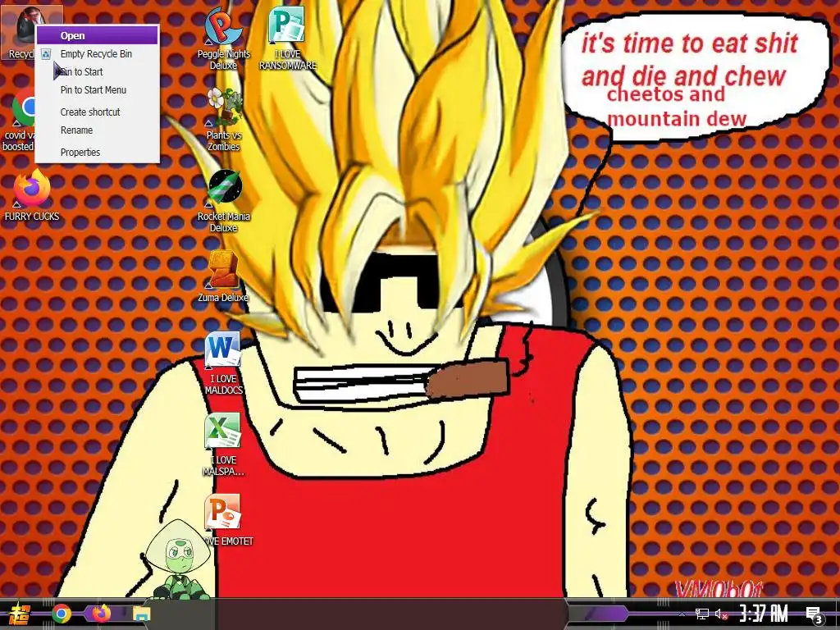840x630 pixels.
Task: Open the network status tray icon
Action: [x=702, y=614]
